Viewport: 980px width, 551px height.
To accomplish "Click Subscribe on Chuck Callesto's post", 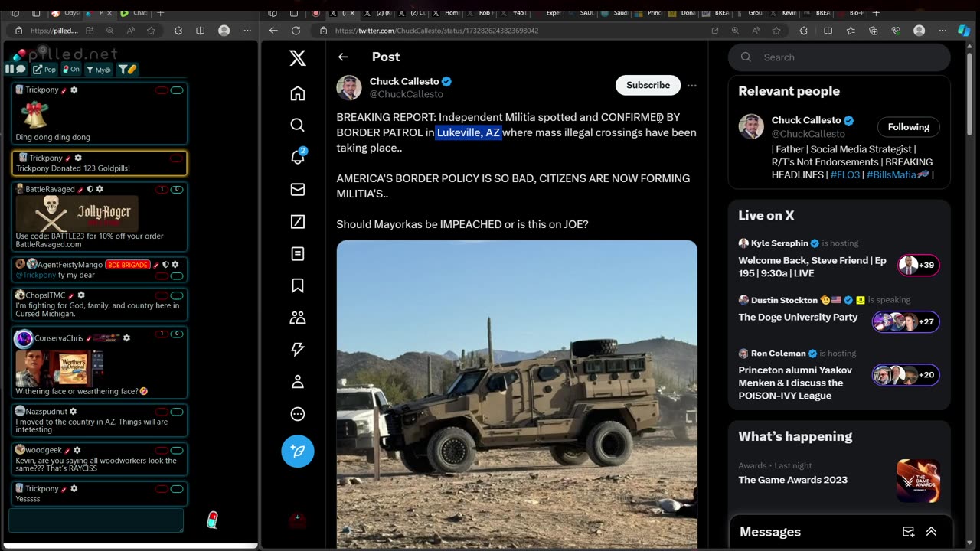I will click(x=648, y=85).
